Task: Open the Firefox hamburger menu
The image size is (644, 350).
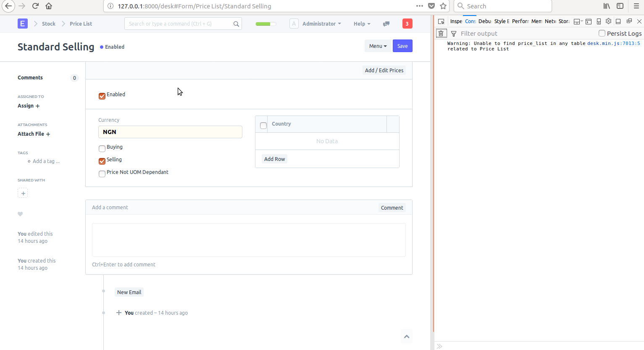Action: 636,6
